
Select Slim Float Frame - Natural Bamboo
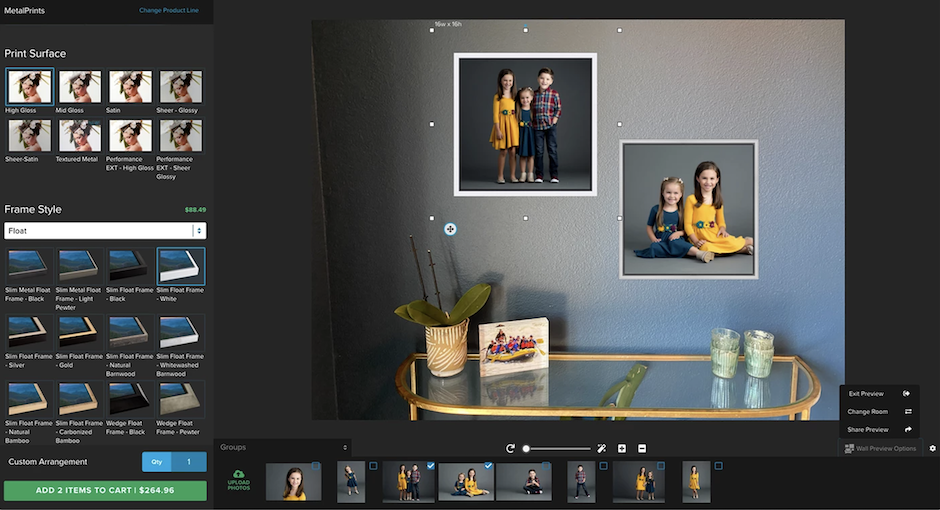pyautogui.click(x=28, y=399)
